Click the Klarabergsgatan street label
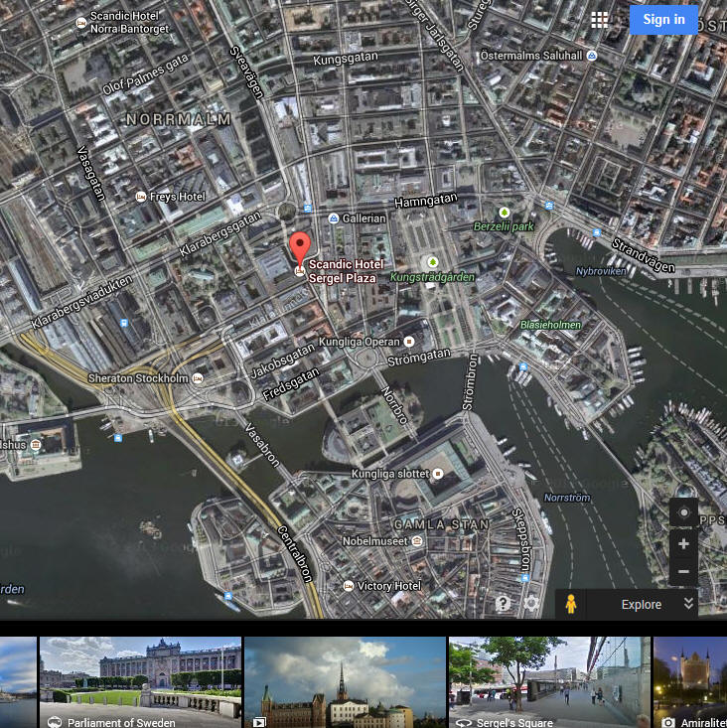The width and height of the screenshot is (727, 728). pos(220,233)
